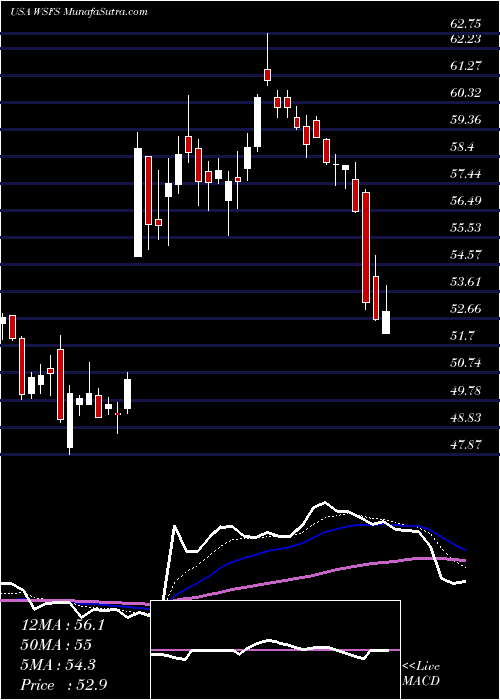Select the last white candle near 52.66

[x=386, y=322]
